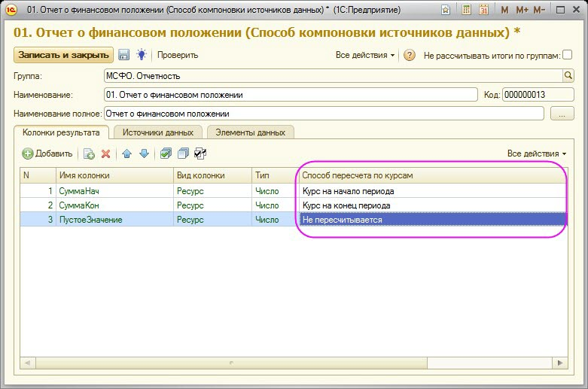Move row up with blue arrow
Image resolution: width=588 pixels, height=389 pixels.
126,153
